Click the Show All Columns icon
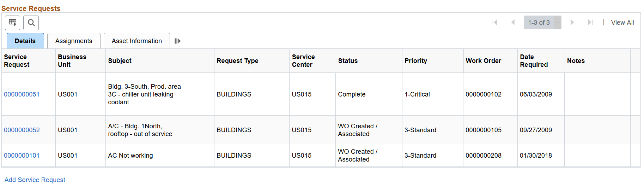The width and height of the screenshot is (644, 187). pyautogui.click(x=177, y=41)
